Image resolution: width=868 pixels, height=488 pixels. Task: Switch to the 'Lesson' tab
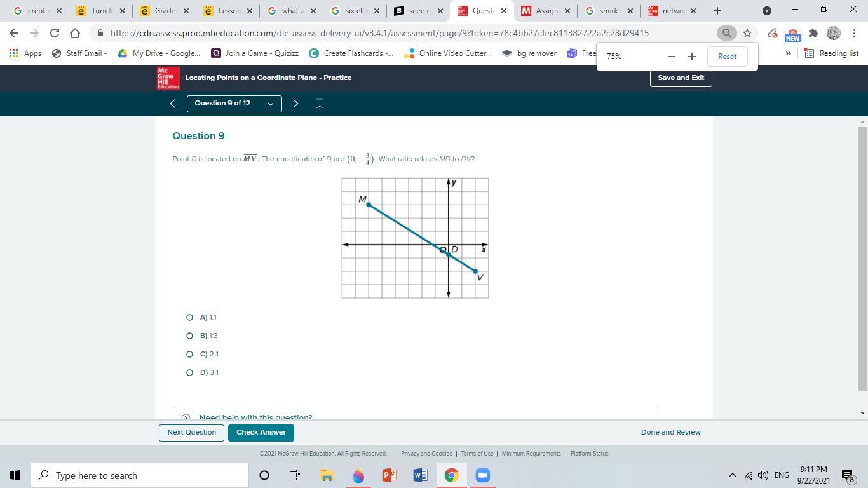click(226, 11)
